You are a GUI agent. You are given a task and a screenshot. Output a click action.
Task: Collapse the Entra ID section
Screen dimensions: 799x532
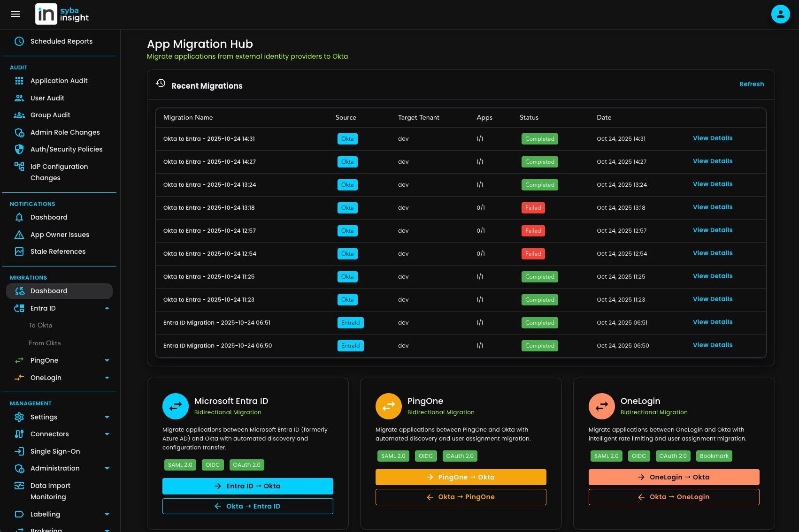pyautogui.click(x=107, y=308)
